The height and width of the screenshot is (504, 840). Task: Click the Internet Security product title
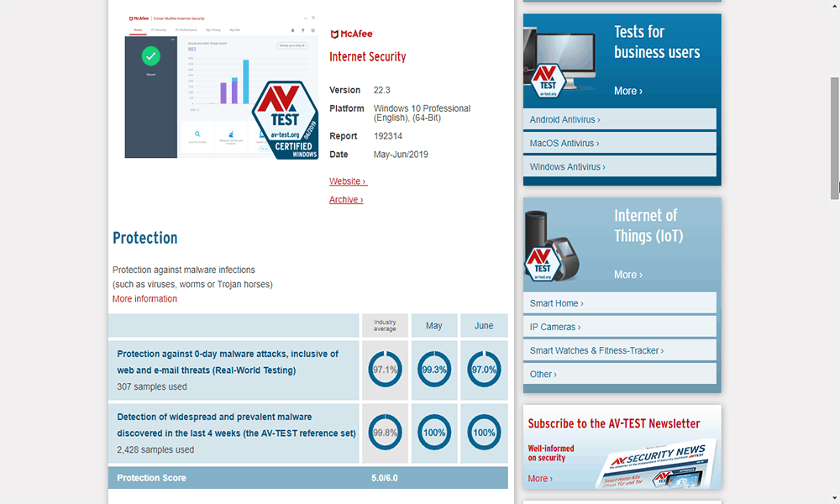[368, 57]
